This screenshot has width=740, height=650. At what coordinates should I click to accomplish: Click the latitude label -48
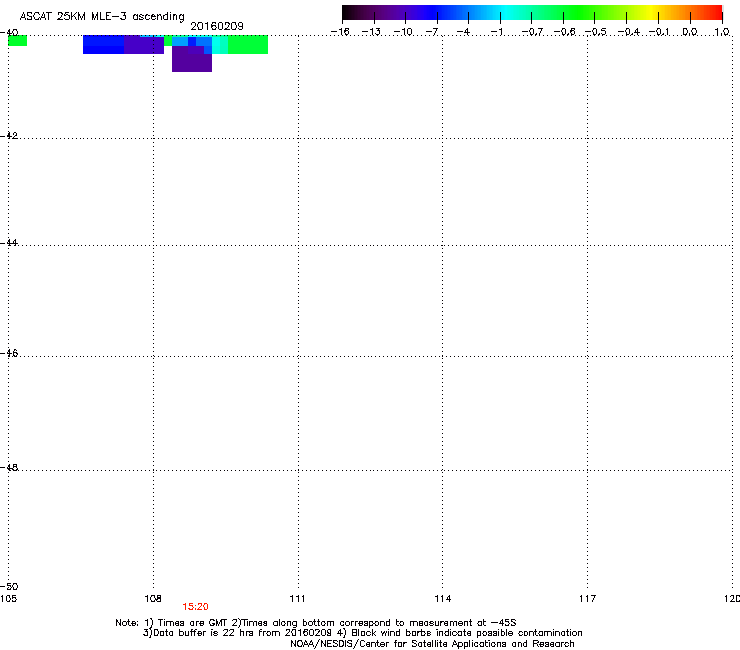9,467
